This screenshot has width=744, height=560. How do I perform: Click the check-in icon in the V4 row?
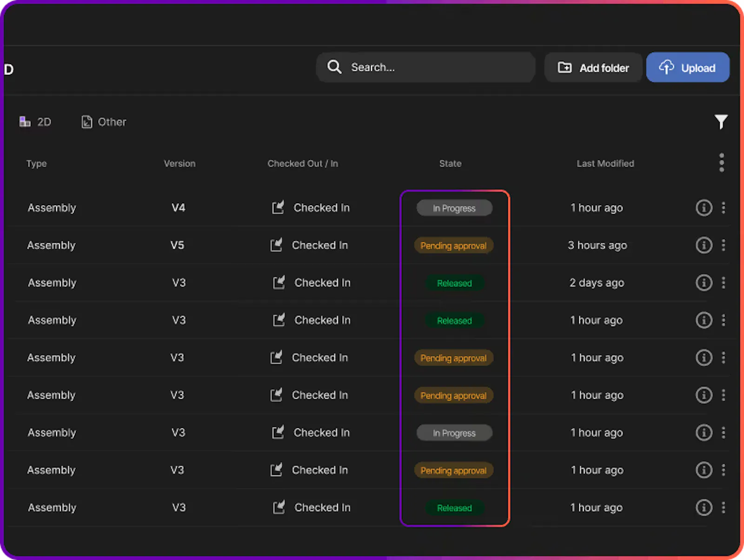[278, 207]
